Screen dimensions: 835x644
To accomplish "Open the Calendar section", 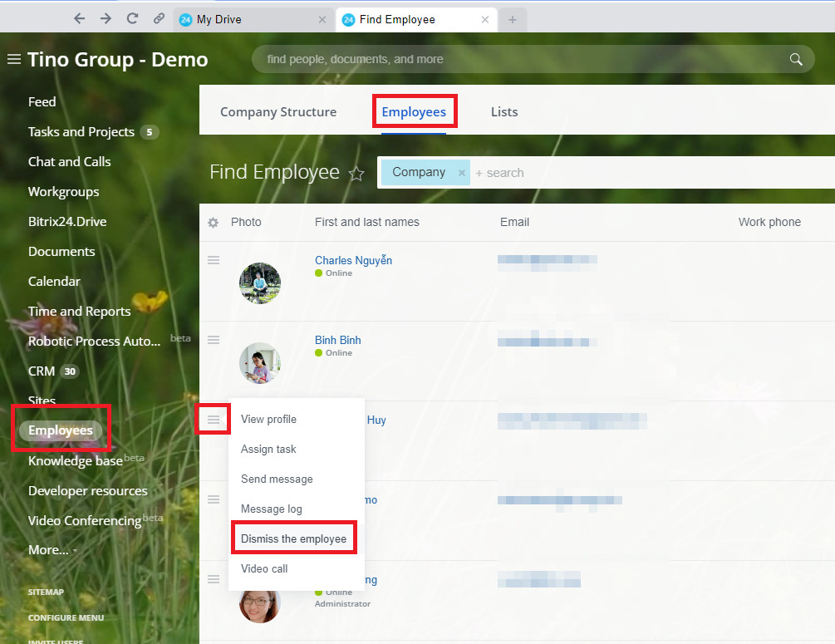I will click(x=54, y=281).
